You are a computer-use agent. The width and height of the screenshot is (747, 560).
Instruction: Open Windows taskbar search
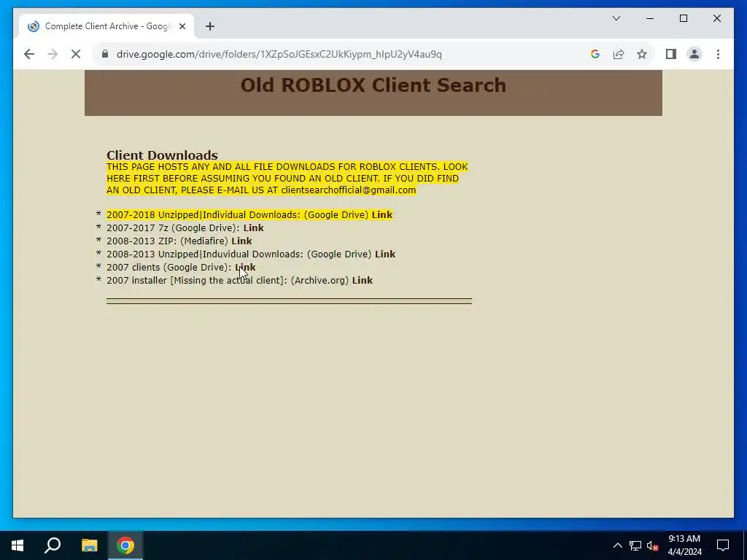pos(53,545)
